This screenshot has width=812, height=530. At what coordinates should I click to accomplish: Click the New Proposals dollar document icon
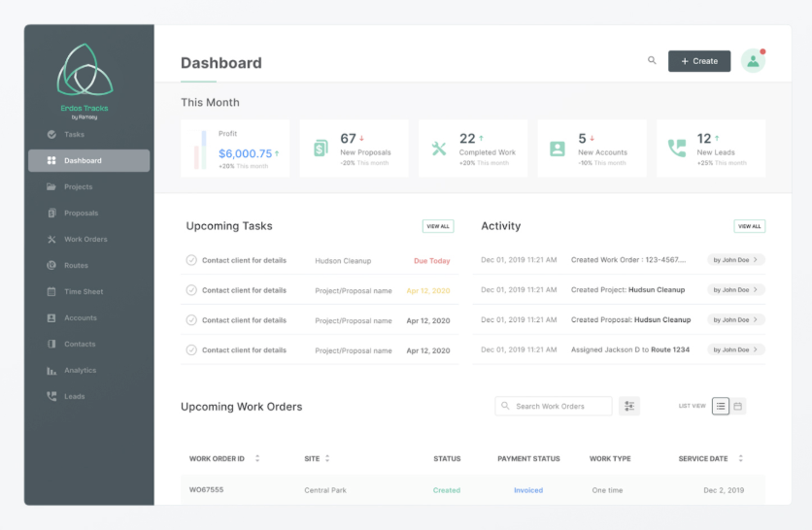321,149
